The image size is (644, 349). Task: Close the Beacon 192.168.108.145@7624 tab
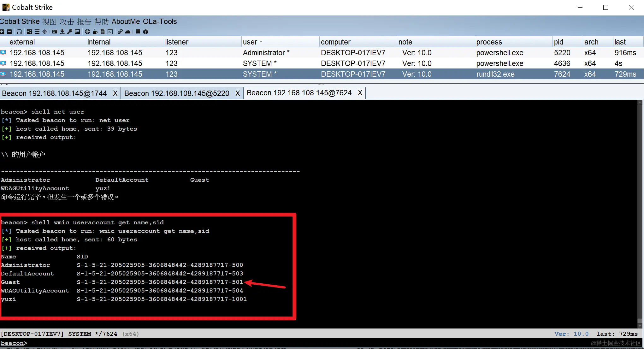pyautogui.click(x=360, y=93)
